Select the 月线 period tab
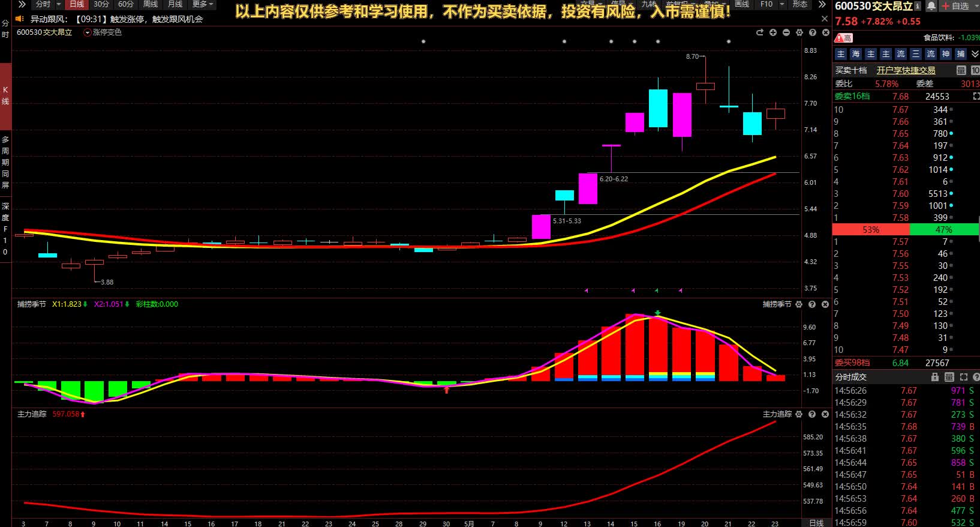Viewport: 980px width, 527px height. 175,4
